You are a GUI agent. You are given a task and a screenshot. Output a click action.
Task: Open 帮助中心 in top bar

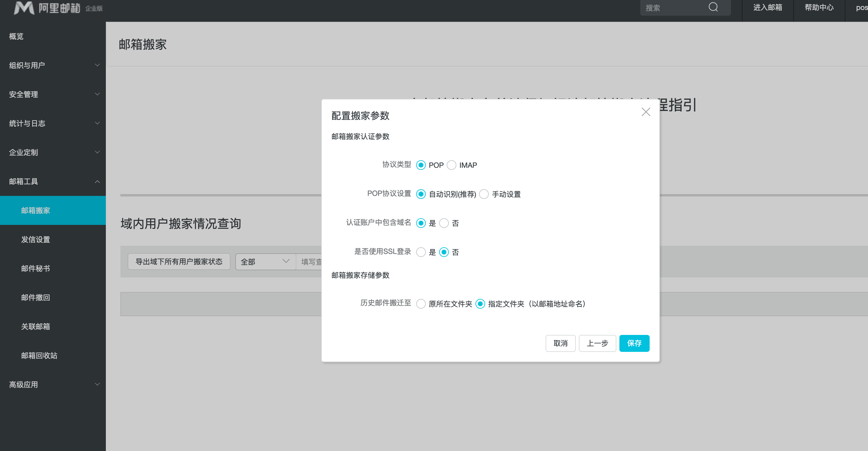pyautogui.click(x=819, y=8)
